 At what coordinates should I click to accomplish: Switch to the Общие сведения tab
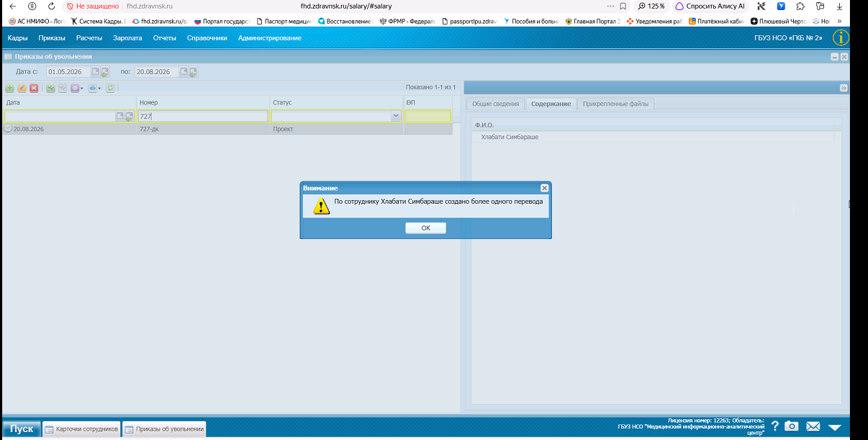pyautogui.click(x=495, y=104)
